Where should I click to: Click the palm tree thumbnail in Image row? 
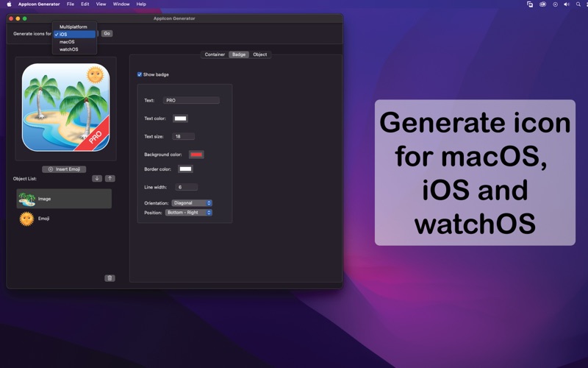[26, 199]
